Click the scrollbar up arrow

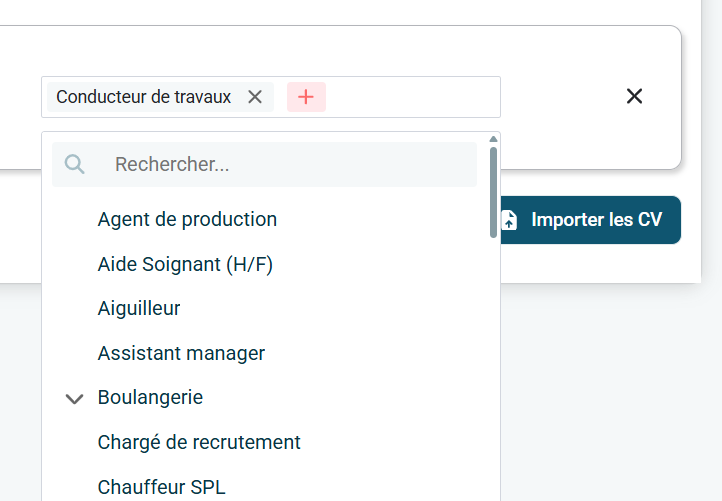[493, 139]
